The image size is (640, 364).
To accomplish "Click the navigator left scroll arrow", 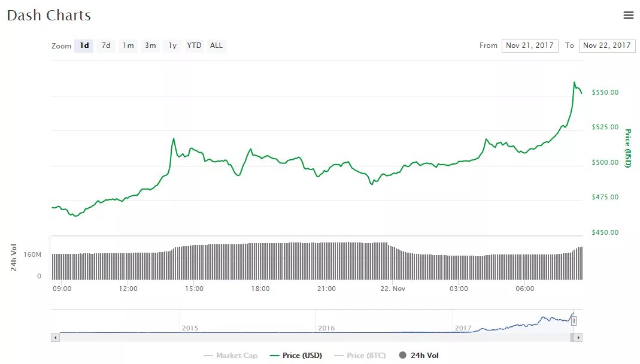I will point(56,338).
